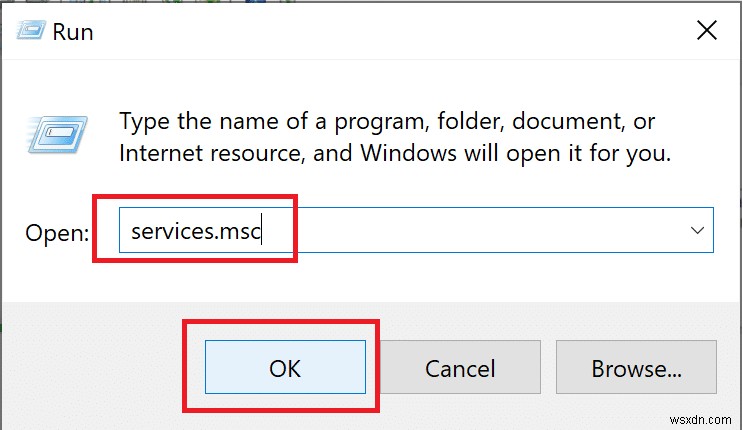This screenshot has height=430, width=743.
Task: Click the services.msc text in the field
Action: click(x=196, y=231)
